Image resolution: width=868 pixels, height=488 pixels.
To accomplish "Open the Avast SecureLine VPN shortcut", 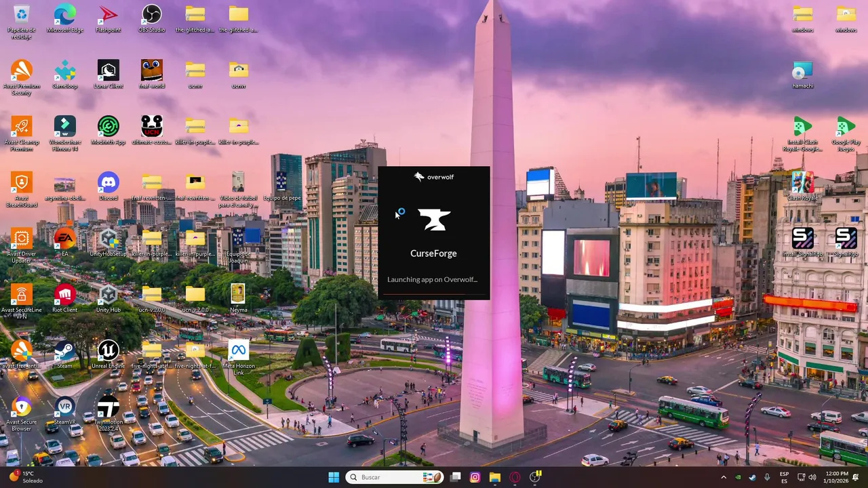I will click(21, 302).
